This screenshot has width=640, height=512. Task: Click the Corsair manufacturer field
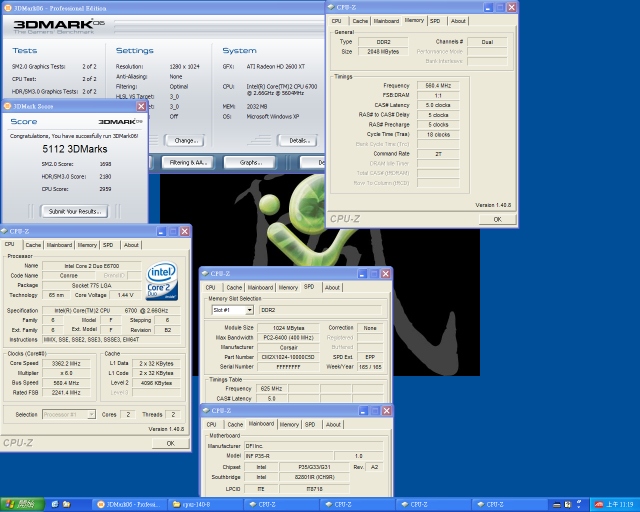(x=289, y=347)
